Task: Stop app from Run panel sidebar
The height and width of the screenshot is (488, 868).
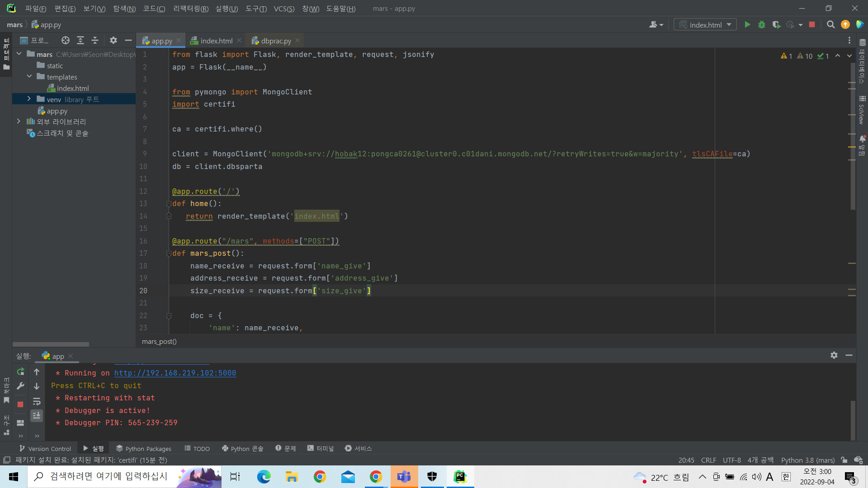Action: pos(20,404)
